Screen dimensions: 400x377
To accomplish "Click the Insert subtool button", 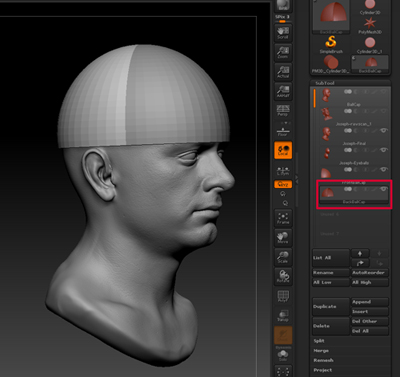I will point(370,312).
